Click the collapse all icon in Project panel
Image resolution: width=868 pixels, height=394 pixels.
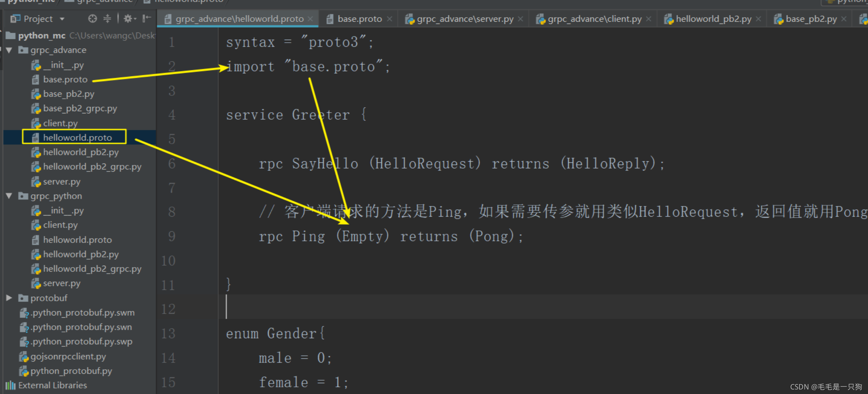[x=107, y=18]
